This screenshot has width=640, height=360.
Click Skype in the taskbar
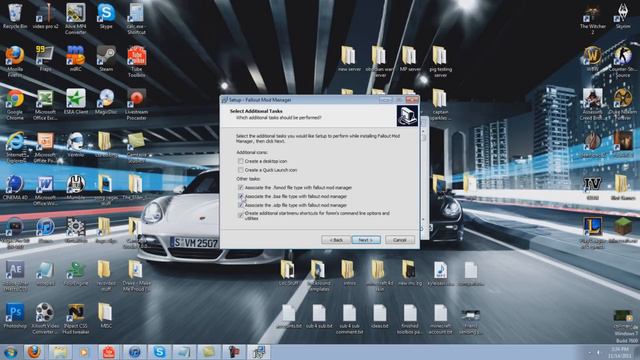pos(159,352)
